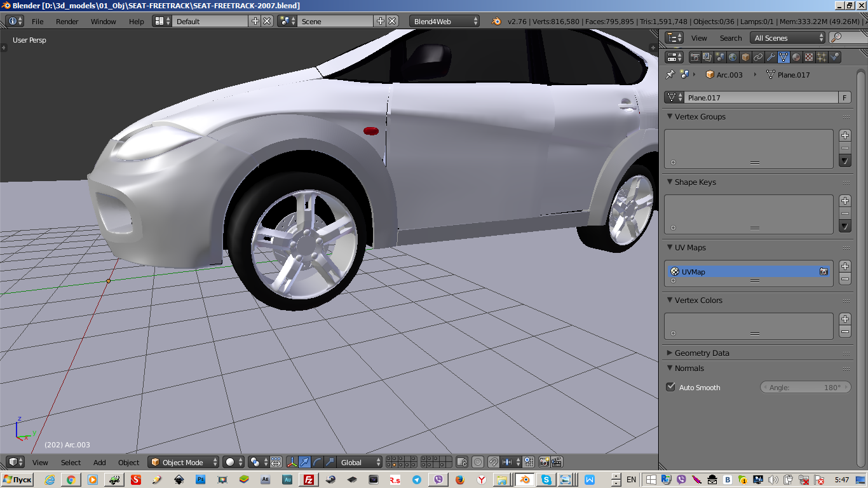Open the Texture properties tab

coord(809,57)
